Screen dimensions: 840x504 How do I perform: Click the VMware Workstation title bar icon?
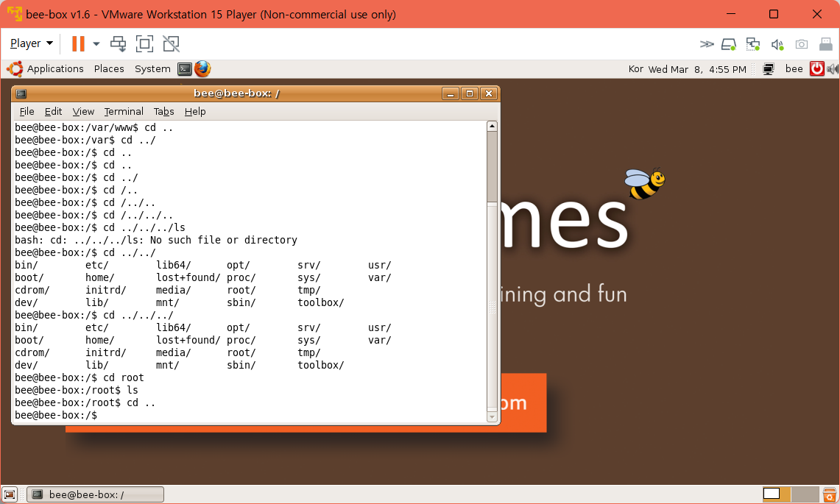[15, 14]
